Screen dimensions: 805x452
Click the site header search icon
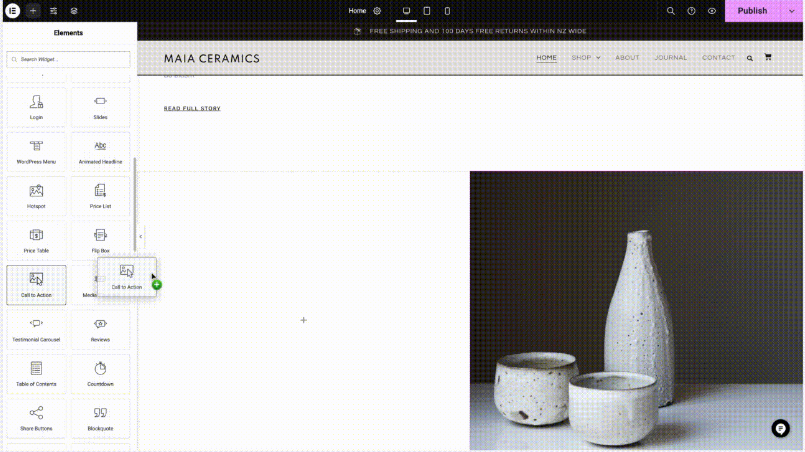[750, 58]
